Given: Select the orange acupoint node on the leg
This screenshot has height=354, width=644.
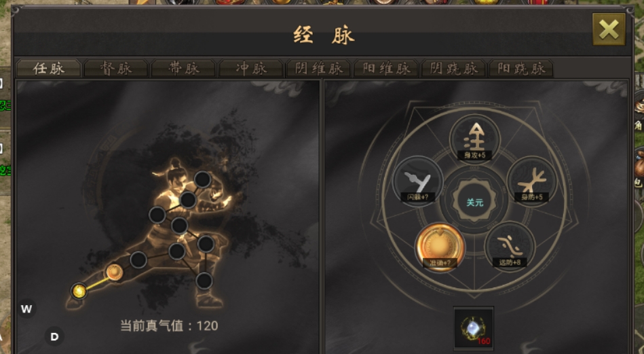Looking at the screenshot, I should (114, 272).
